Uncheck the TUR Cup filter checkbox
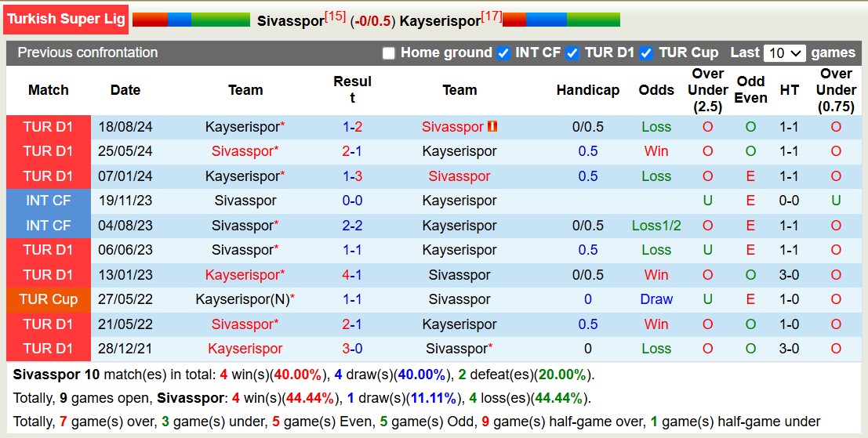Image resolution: width=868 pixels, height=438 pixels. (645, 53)
